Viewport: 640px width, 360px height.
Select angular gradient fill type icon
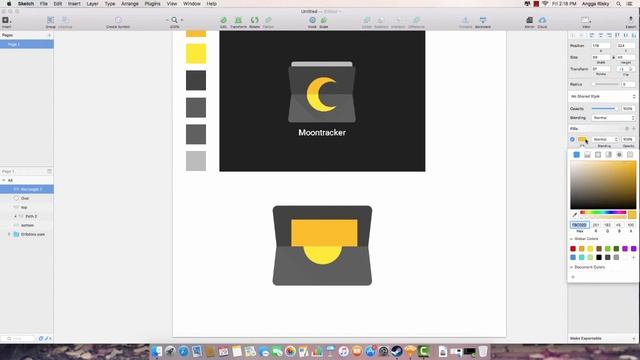(609, 155)
